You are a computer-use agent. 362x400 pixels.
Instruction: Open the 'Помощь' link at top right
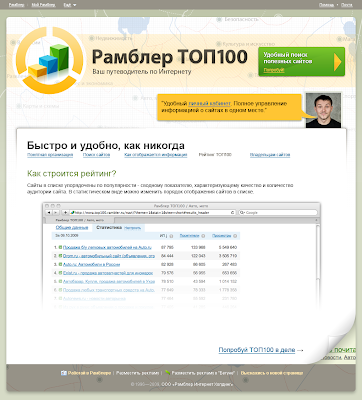[x=326, y=5]
